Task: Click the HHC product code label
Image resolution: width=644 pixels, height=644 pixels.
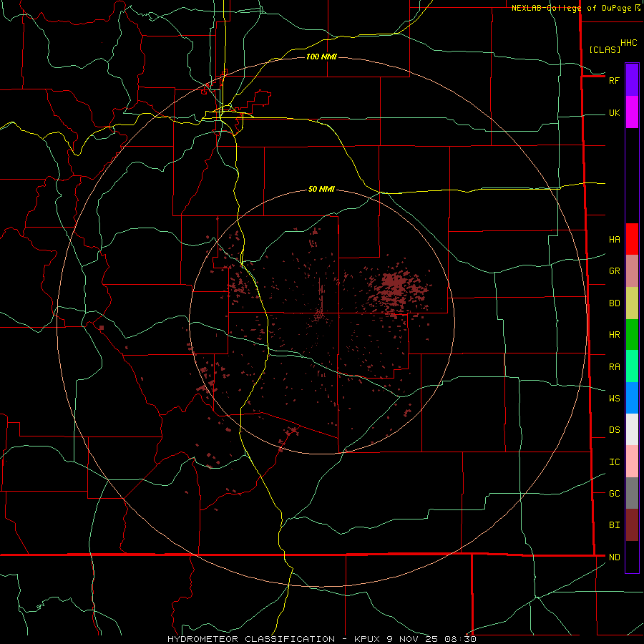Action: pos(628,43)
